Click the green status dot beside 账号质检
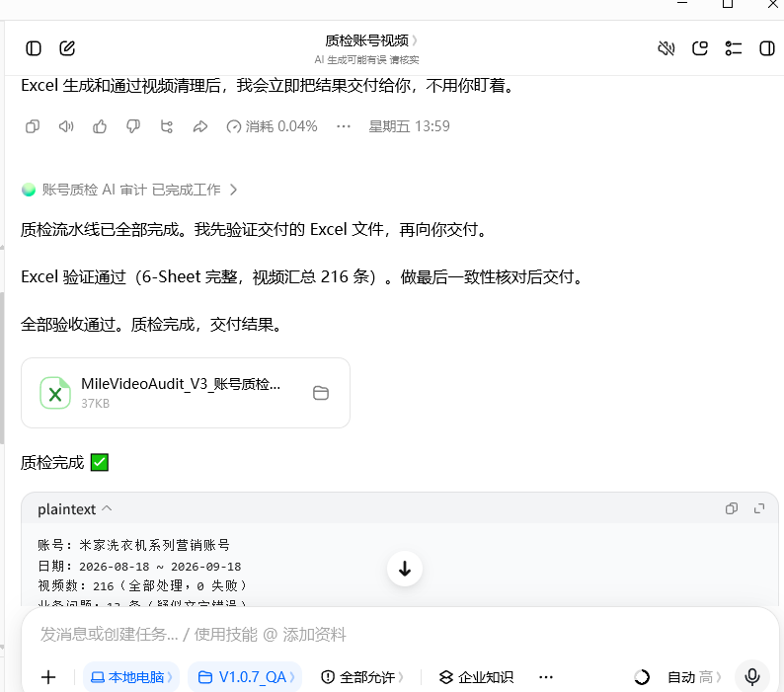Viewport: 784px width, 692px height. point(29,190)
